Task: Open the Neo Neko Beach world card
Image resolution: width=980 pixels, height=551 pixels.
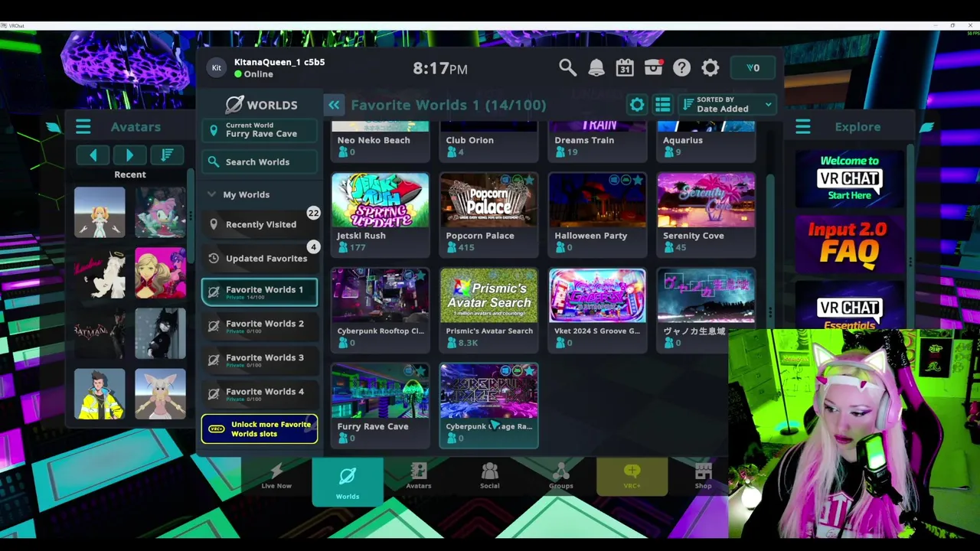Action: click(380, 141)
